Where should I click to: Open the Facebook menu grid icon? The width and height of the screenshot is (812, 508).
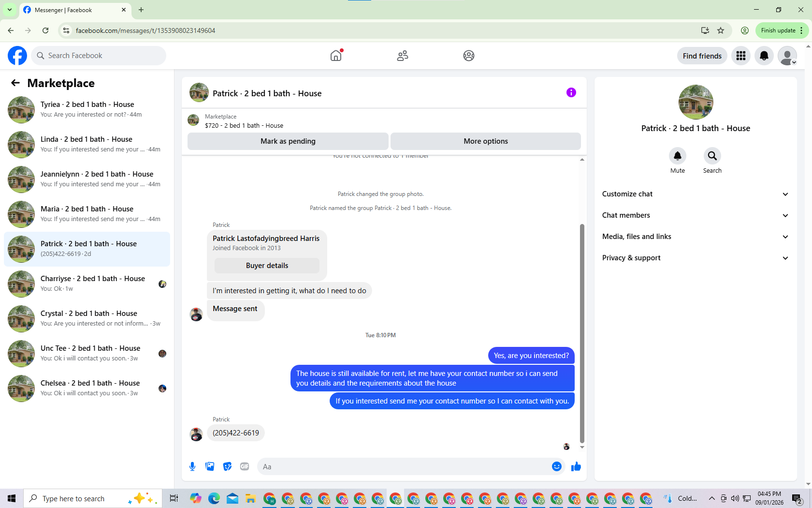coord(741,56)
